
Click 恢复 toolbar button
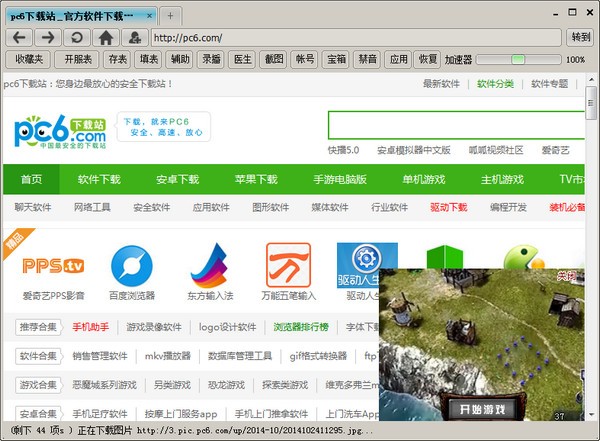(427, 59)
